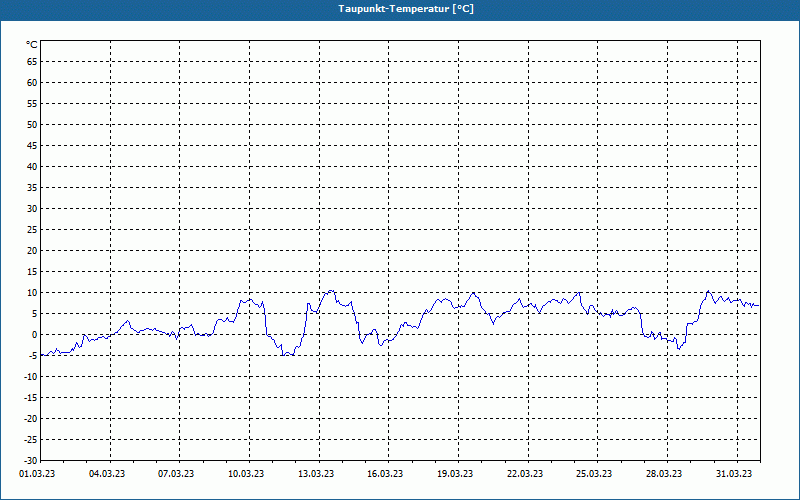Click the 25 value on the y-axis
Viewport: 800px width, 500px height.
coord(32,230)
